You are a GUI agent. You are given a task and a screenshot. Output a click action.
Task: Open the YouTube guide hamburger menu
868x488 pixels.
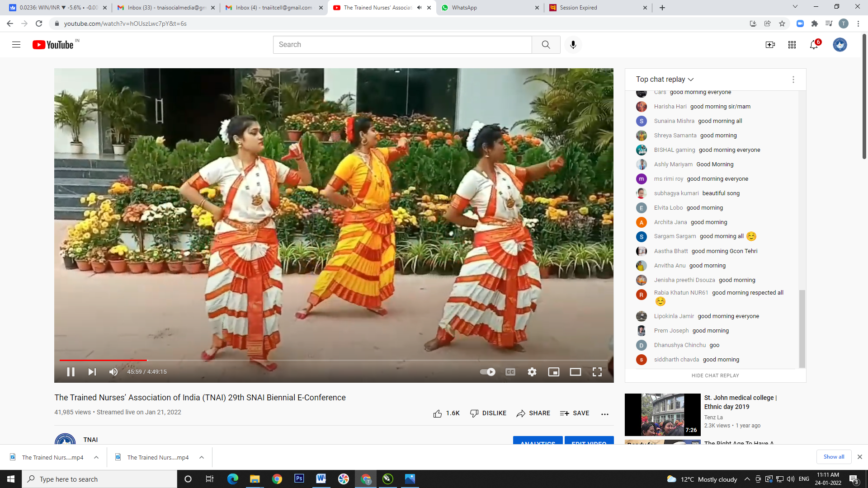[x=16, y=45]
